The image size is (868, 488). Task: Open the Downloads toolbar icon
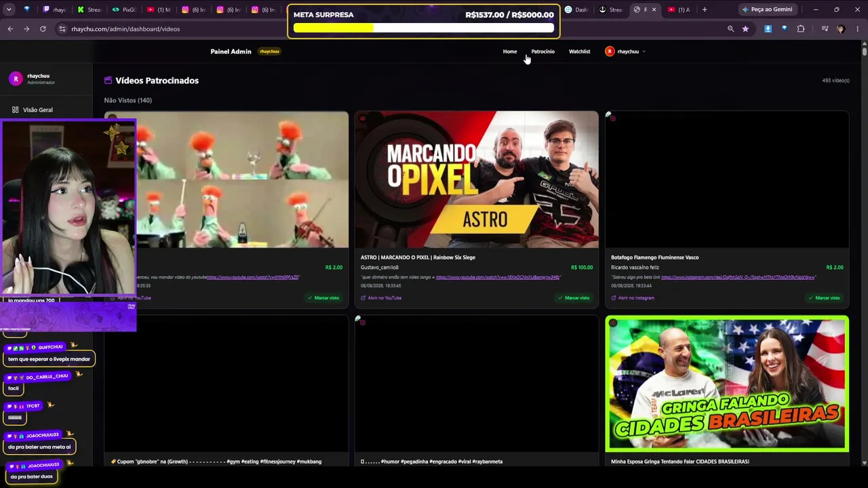pos(768,28)
